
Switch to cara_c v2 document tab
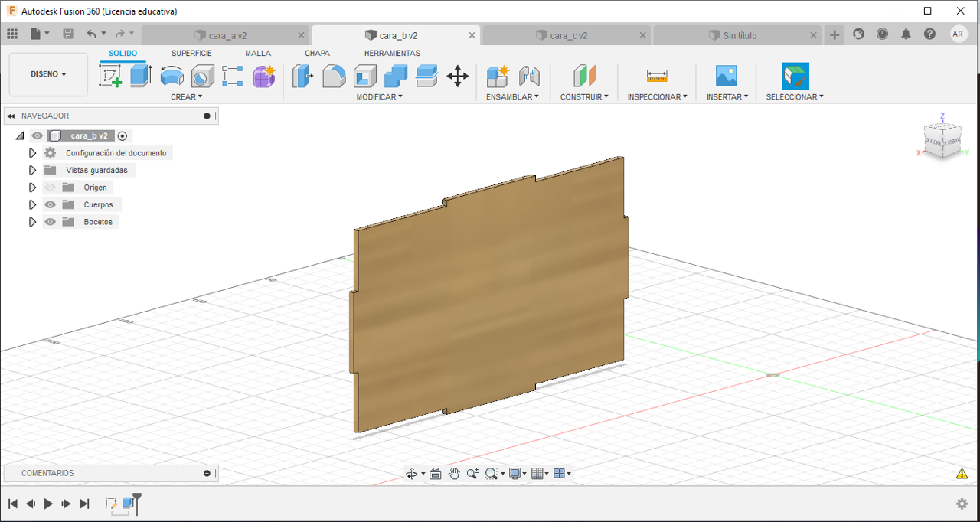coord(567,35)
